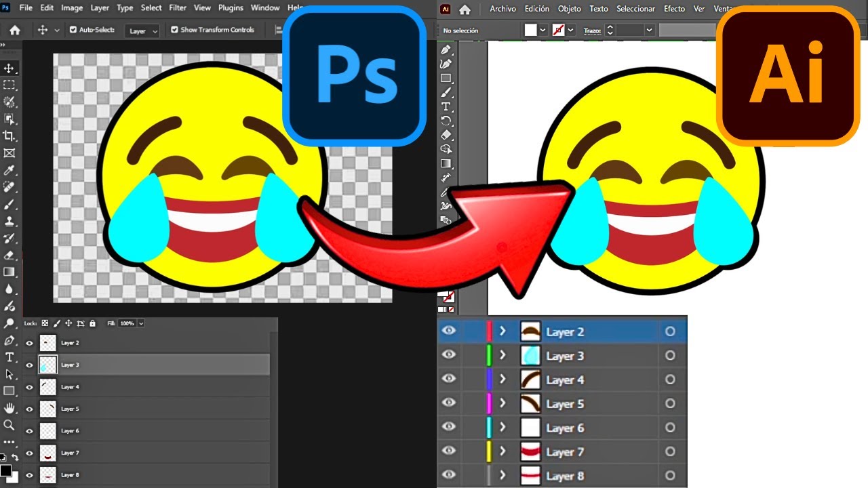The height and width of the screenshot is (488, 868).
Task: Hide Layer 2 in Photoshop Layers panel
Action: [29, 343]
